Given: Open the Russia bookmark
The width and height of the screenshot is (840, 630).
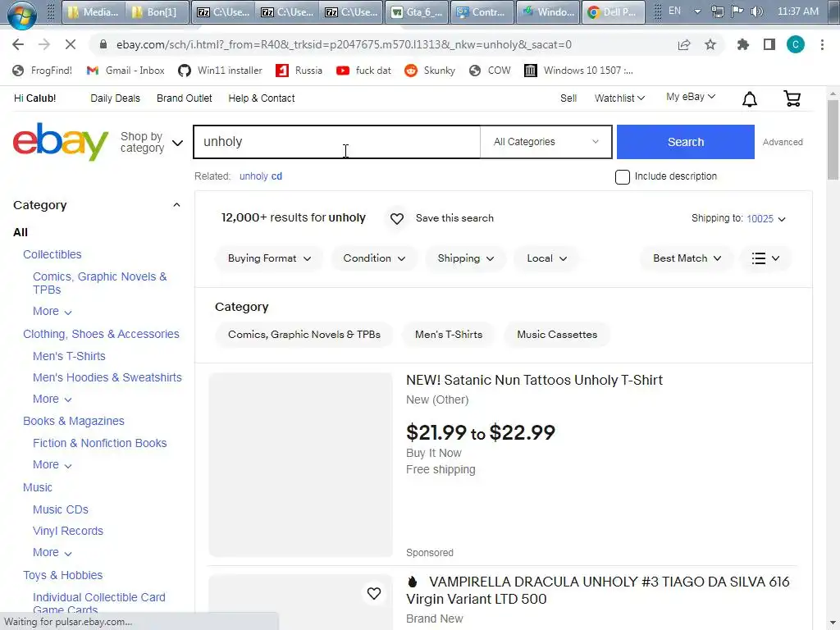Looking at the screenshot, I should (x=299, y=71).
